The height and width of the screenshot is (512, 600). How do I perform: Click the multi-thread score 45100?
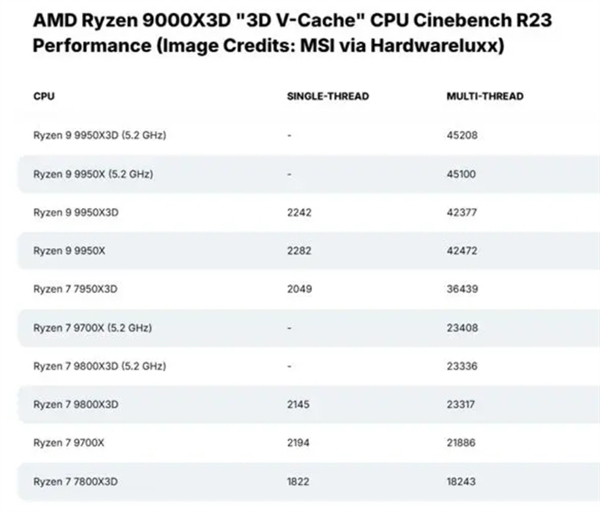pos(462,174)
